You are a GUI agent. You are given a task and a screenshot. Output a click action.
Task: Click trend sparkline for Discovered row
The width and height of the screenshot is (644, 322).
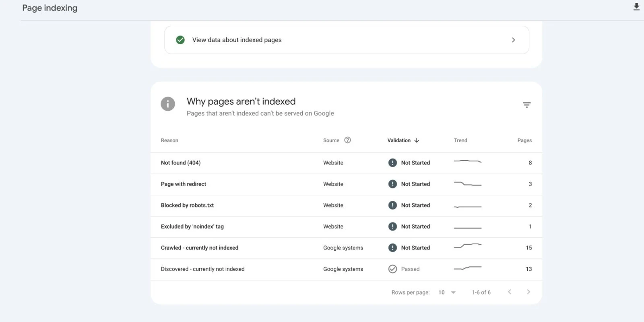[468, 268]
